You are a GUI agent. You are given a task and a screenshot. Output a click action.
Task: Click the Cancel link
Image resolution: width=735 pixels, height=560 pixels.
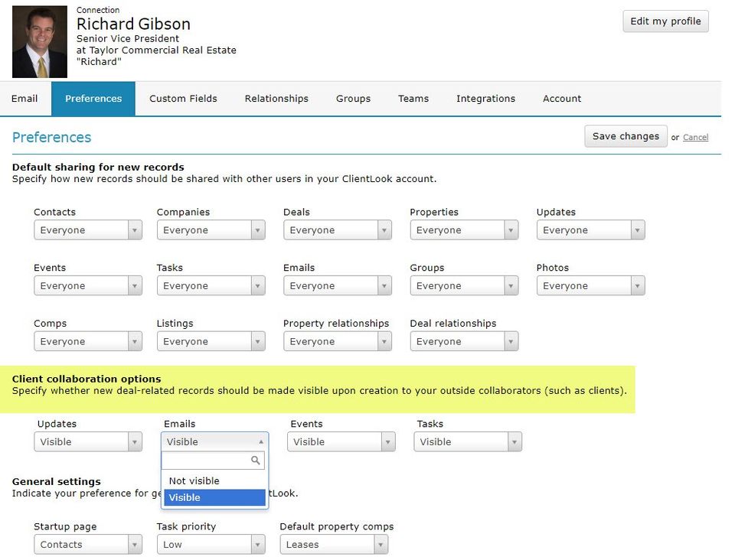pyautogui.click(x=695, y=138)
